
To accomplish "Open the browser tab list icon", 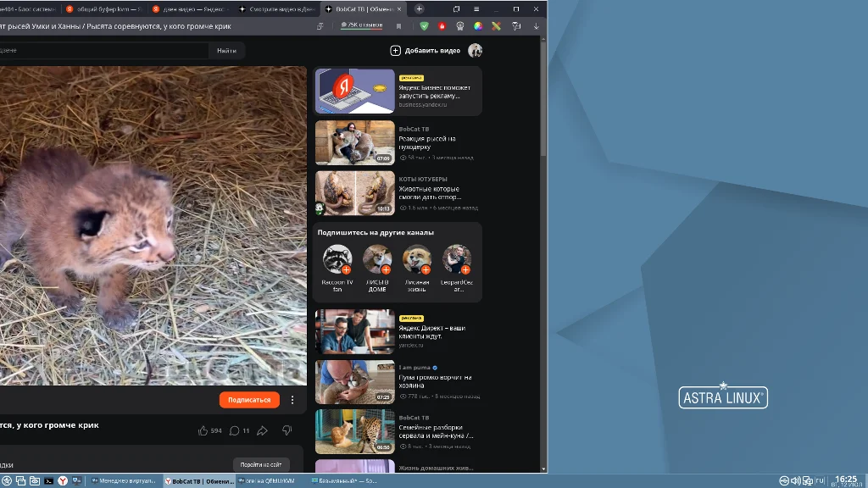I will point(457,8).
